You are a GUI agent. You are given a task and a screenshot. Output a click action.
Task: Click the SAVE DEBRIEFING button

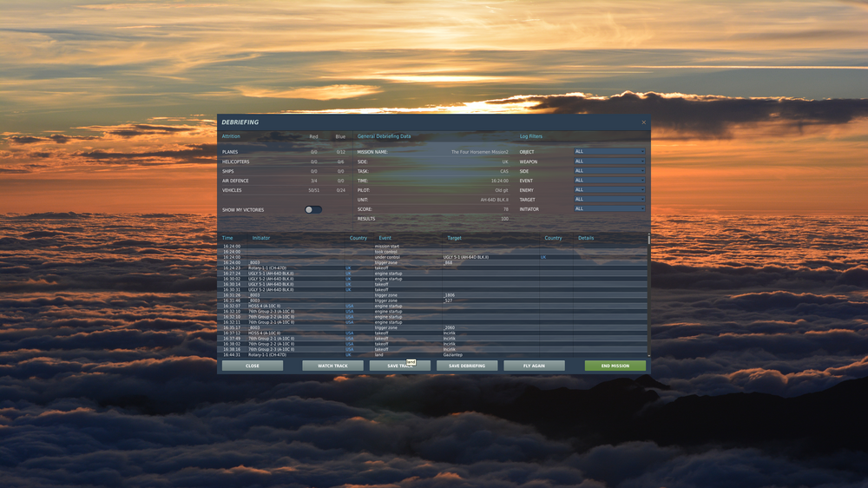(x=467, y=366)
